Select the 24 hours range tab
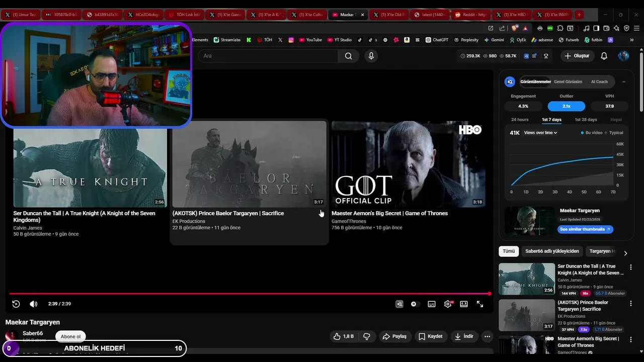The width and height of the screenshot is (644, 362). click(x=520, y=120)
